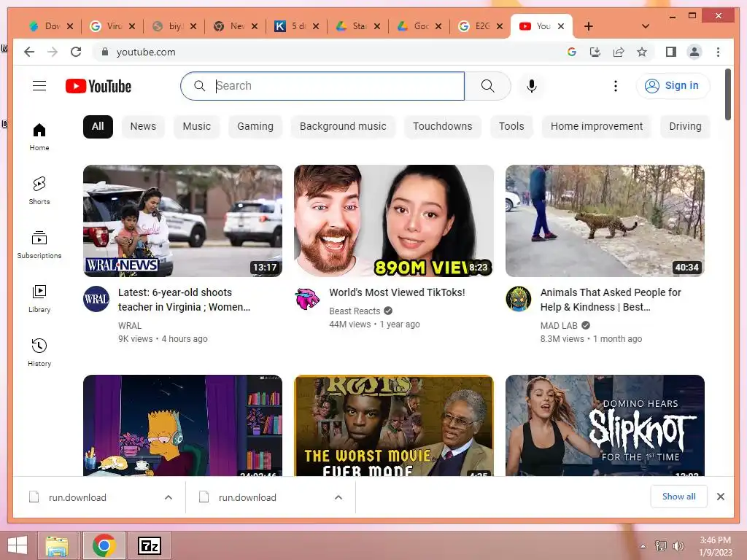
Task: Select the Home improvement filter chip
Action: pos(597,127)
